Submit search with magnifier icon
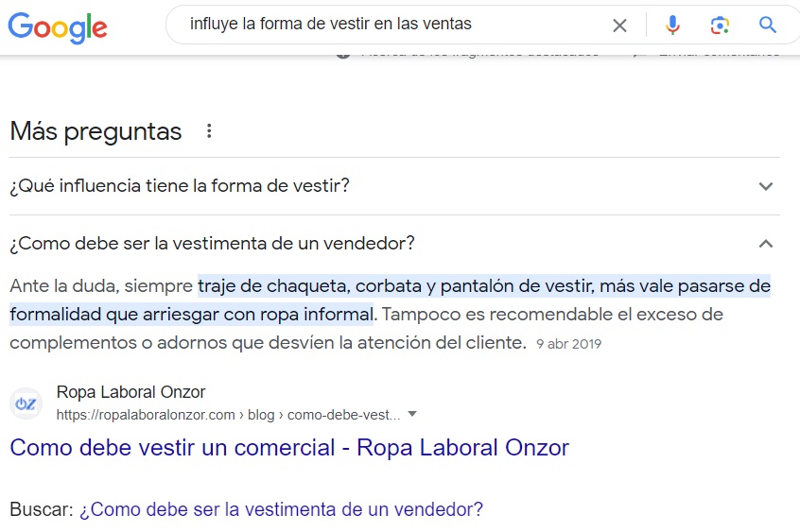 [767, 25]
